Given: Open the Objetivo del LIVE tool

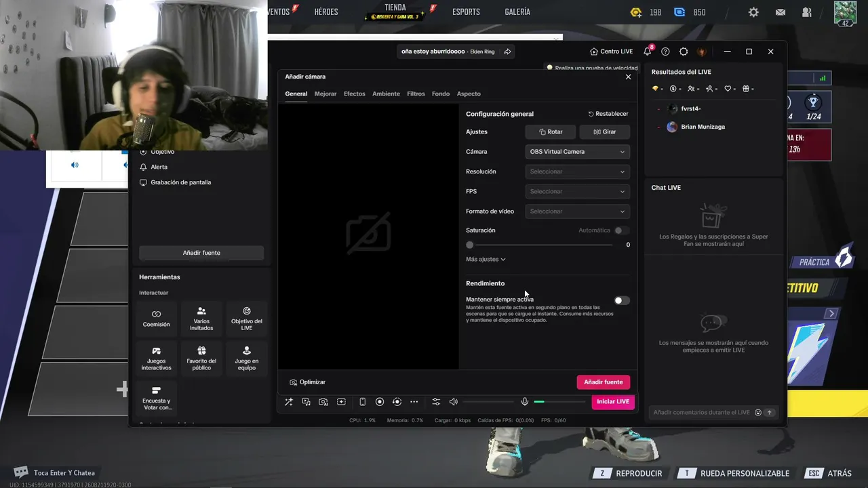Looking at the screenshot, I should pos(247,318).
